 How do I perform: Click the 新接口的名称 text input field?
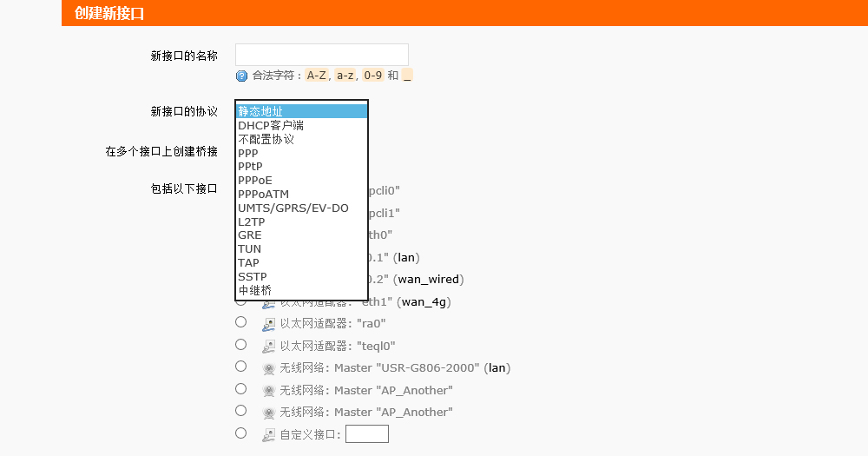click(x=321, y=55)
